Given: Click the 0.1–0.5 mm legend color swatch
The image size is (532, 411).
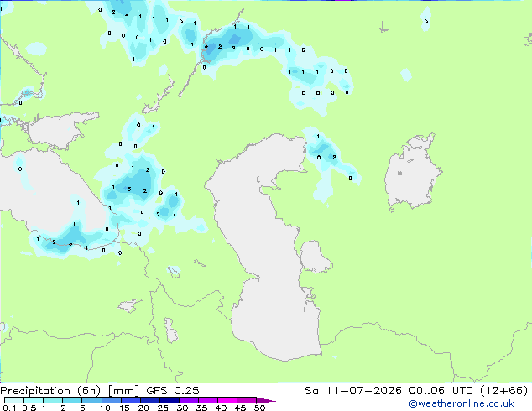Looking at the screenshot, I should tap(14, 400).
